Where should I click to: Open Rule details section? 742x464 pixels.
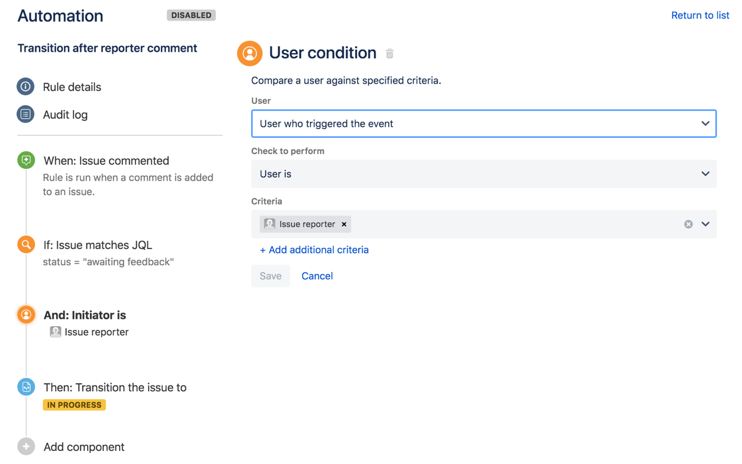click(72, 87)
